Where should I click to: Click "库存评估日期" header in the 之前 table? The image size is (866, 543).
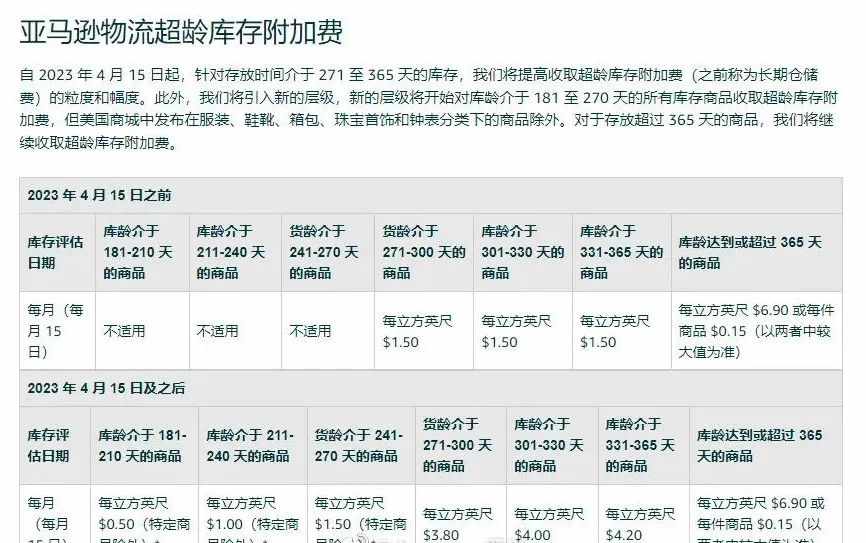tap(55, 252)
